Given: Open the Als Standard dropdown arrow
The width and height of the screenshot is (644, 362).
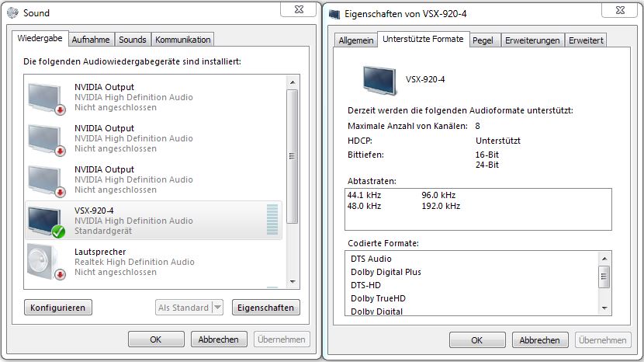Looking at the screenshot, I should [218, 308].
